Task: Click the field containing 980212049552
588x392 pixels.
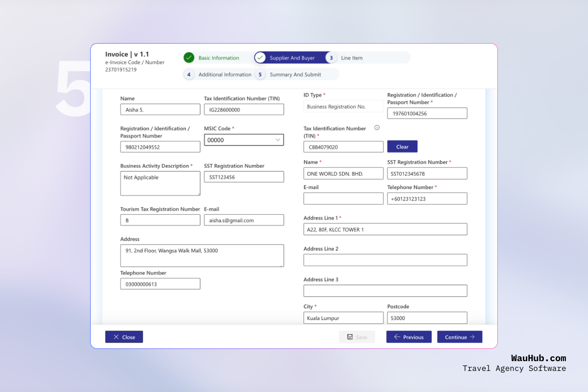Action: (160, 147)
